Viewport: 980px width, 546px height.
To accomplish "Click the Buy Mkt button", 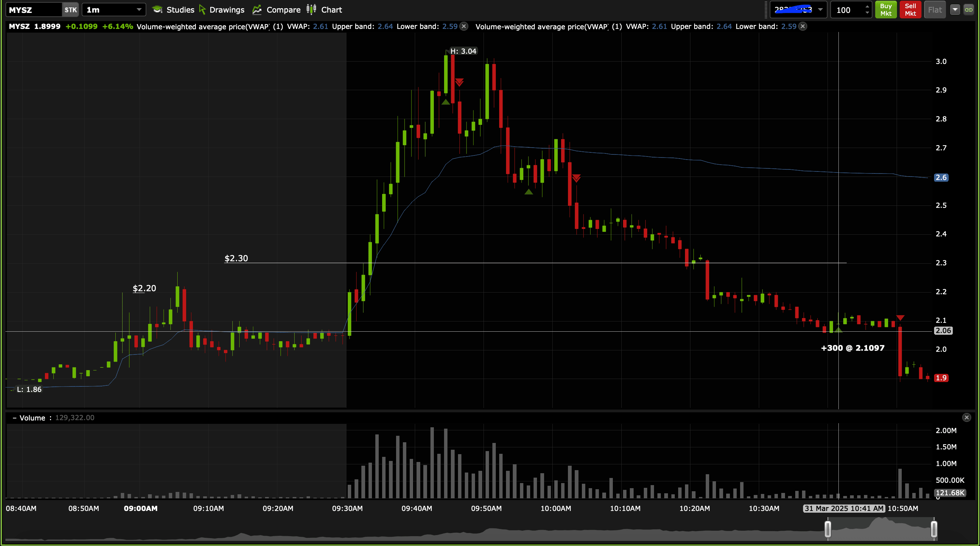I will click(x=886, y=10).
